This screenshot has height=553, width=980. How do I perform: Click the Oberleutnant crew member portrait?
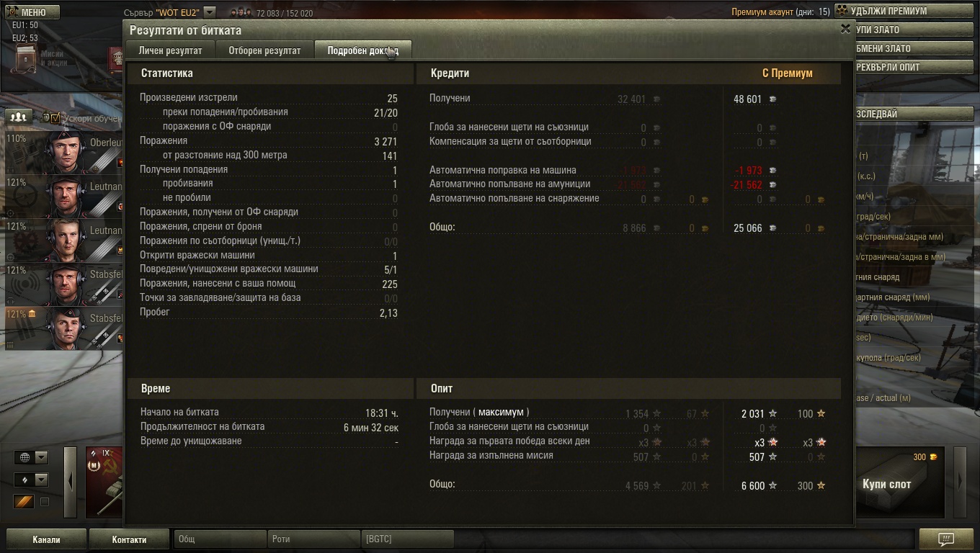click(67, 153)
